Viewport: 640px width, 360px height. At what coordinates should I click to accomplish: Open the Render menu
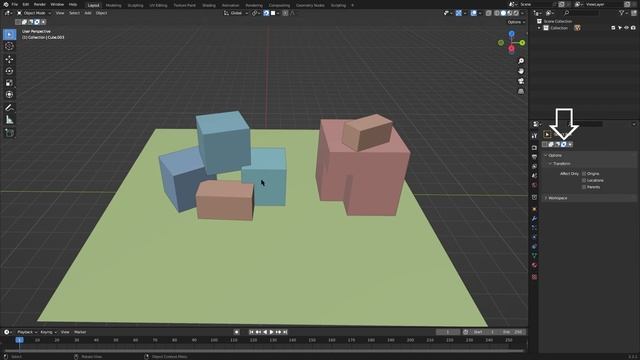[40, 4]
